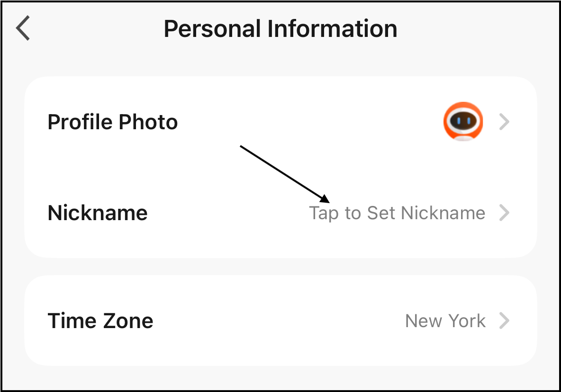Image resolution: width=561 pixels, height=392 pixels.
Task: Select the Time Zone label
Action: (100, 321)
